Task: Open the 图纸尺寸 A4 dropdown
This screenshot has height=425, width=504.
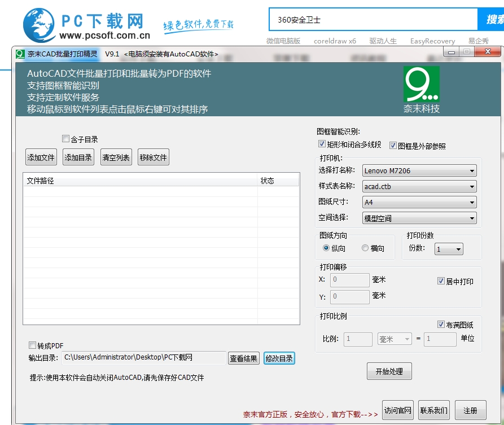Action: tap(419, 202)
